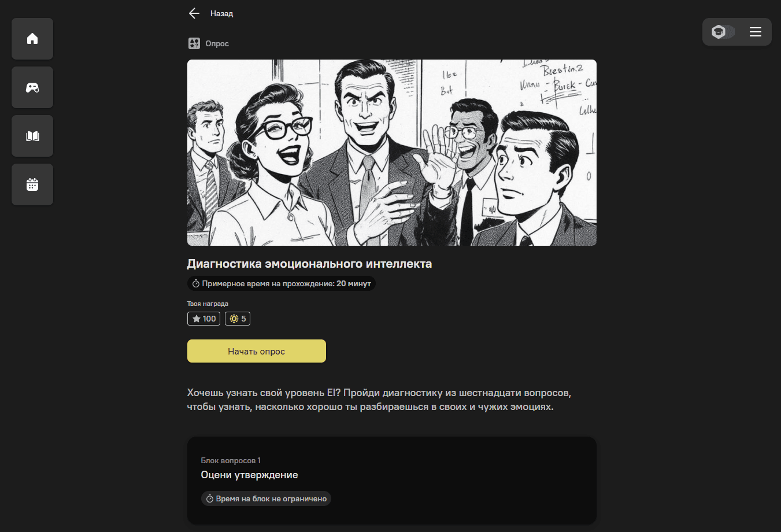Click the stopwatch icon beside estimated time
Screen dimensions: 781x532
pyautogui.click(x=196, y=284)
